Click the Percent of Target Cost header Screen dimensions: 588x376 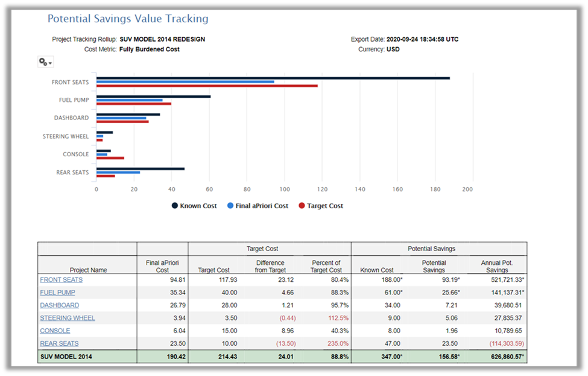click(326, 266)
